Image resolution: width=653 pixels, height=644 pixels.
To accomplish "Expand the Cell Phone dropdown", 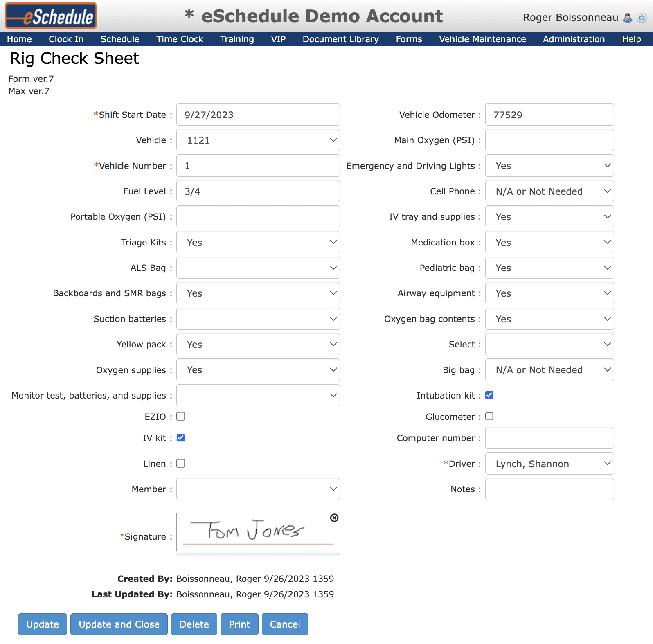I will 549,191.
